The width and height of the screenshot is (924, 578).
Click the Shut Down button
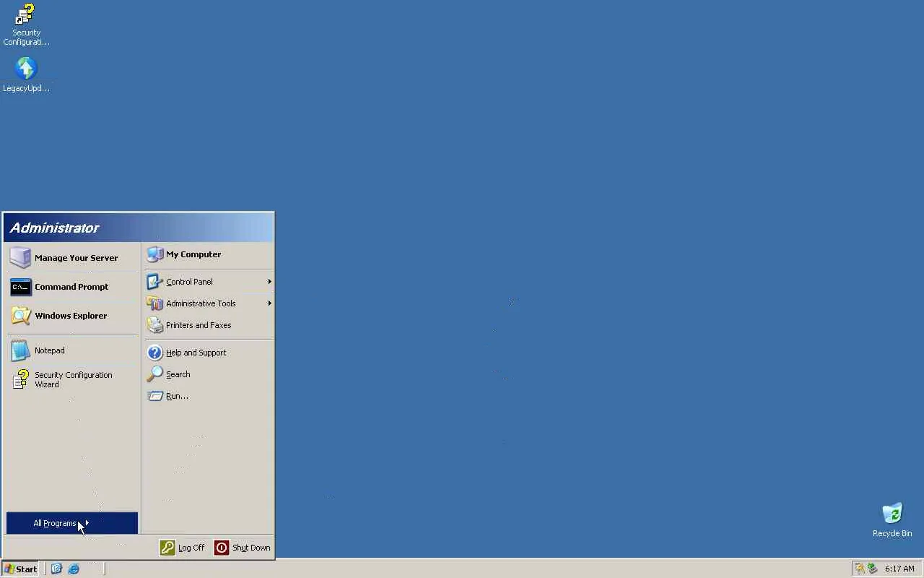point(243,548)
